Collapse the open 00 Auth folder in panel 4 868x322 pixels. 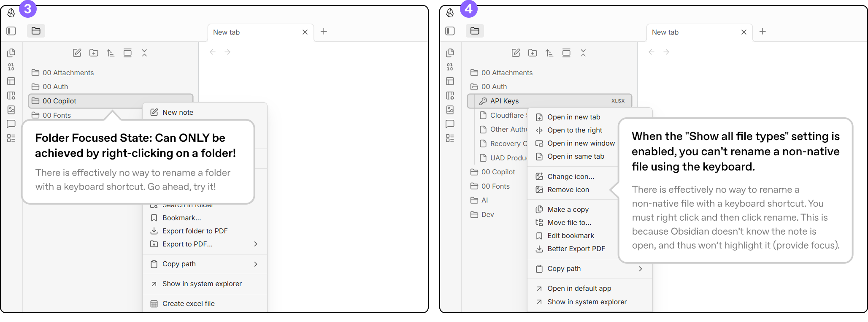tap(494, 87)
